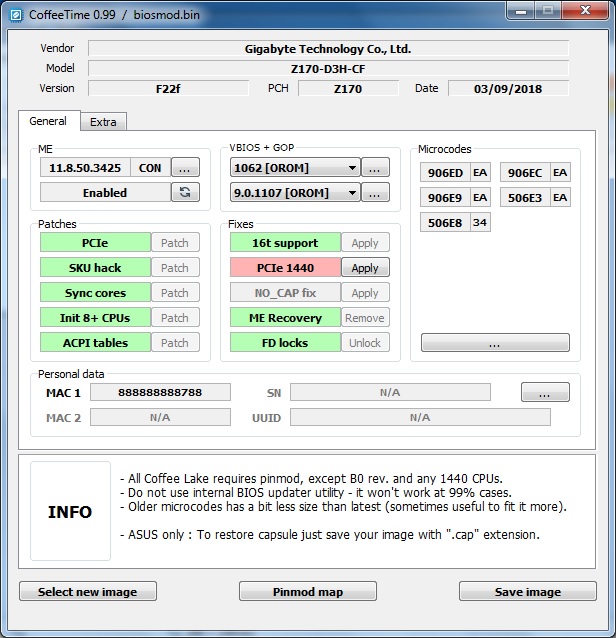This screenshot has width=616, height=638.
Task: Select the 506E3 microcode entry
Action: coord(535,197)
